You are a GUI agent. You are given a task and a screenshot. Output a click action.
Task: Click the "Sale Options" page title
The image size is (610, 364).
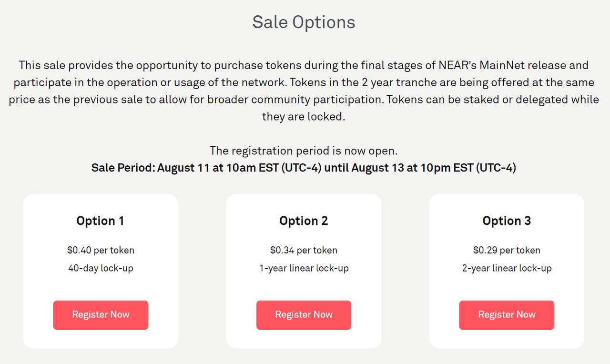[304, 22]
